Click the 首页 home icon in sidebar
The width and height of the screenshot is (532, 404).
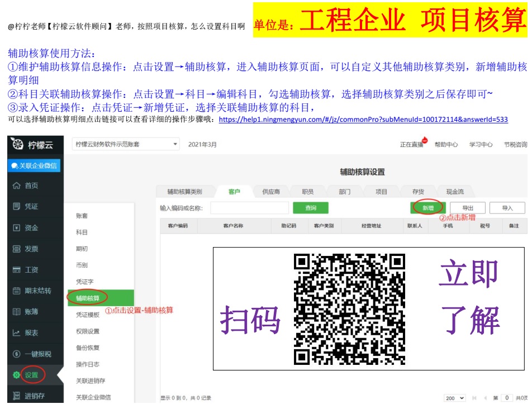[x=17, y=186]
